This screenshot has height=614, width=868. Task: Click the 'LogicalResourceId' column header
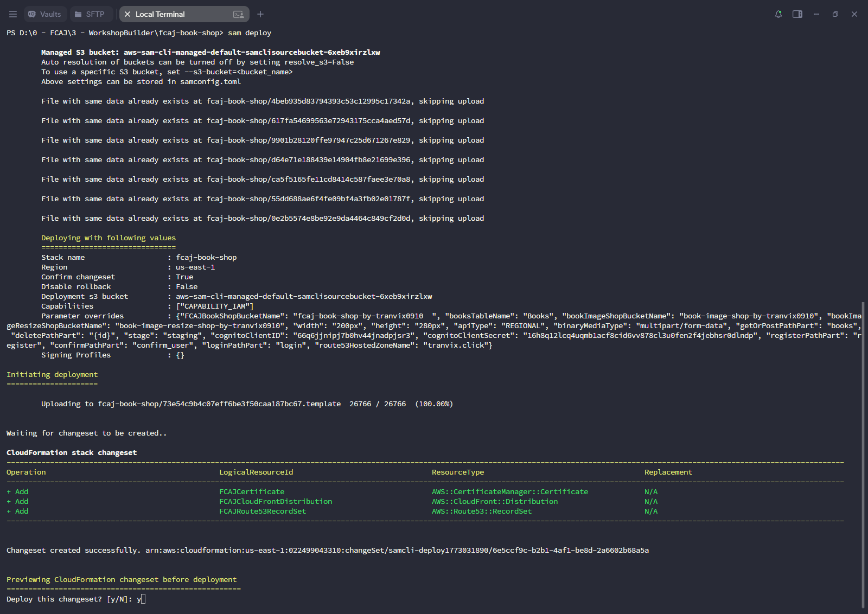point(256,472)
